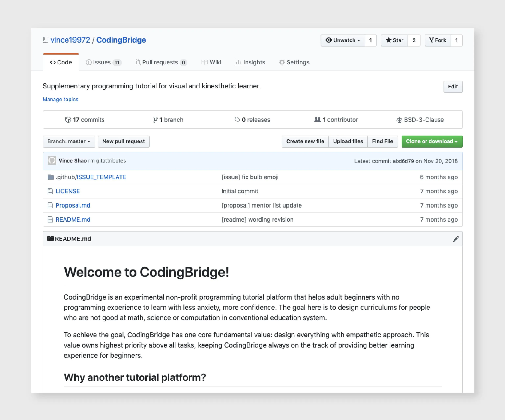
Task: Click the Issues circle icon
Action: [x=89, y=62]
